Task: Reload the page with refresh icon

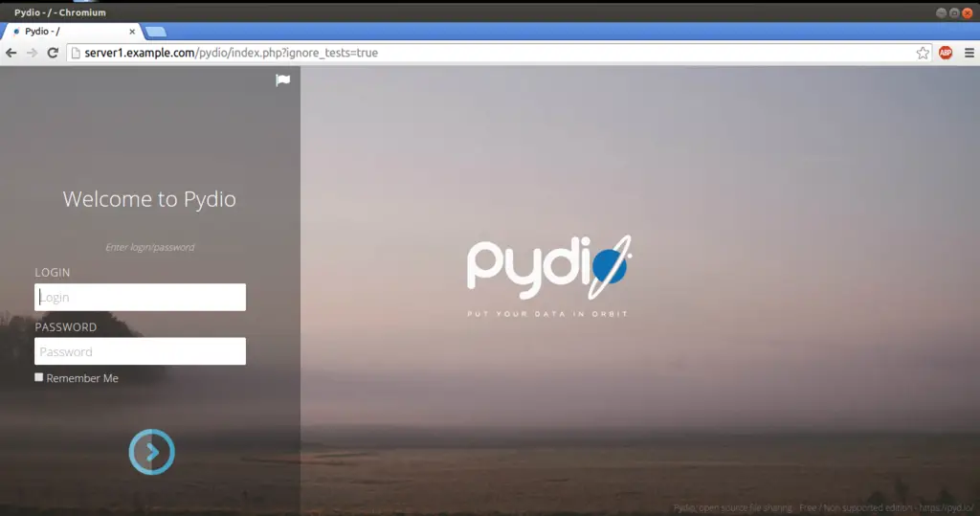Action: [x=54, y=54]
